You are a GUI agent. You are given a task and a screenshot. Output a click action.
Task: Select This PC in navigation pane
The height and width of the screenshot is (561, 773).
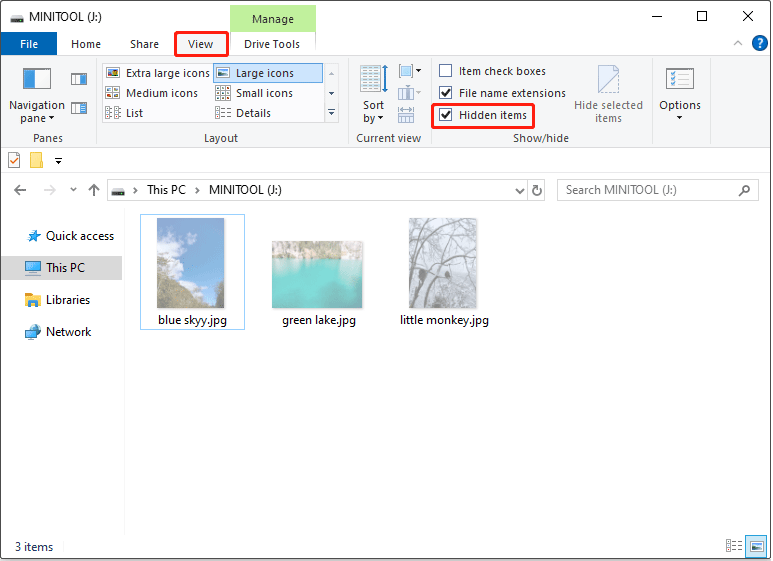click(62, 268)
